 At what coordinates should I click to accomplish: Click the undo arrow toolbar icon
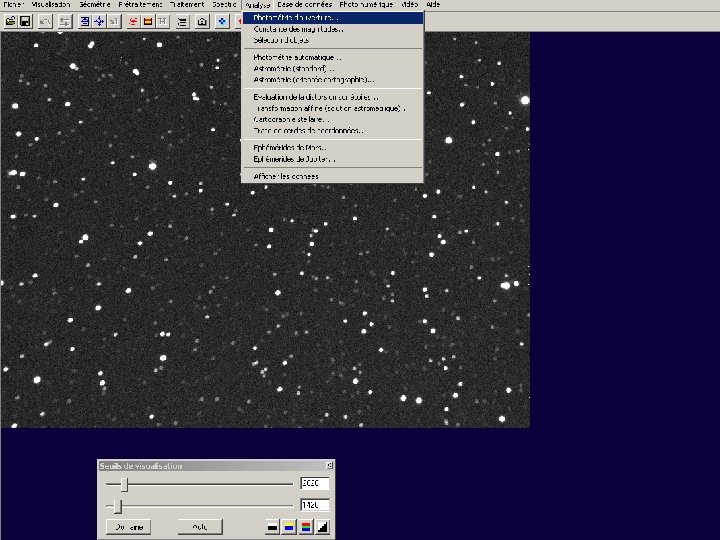pos(46,21)
